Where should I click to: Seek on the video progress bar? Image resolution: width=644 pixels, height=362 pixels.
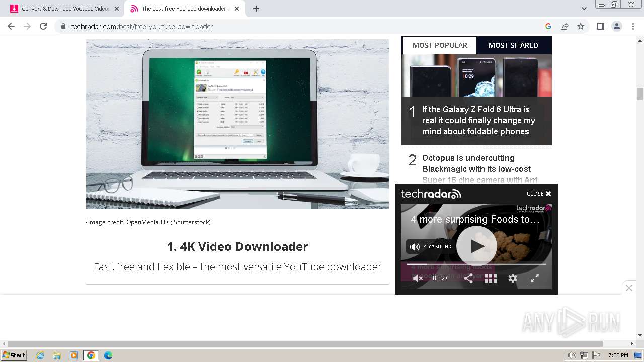tap(476, 264)
